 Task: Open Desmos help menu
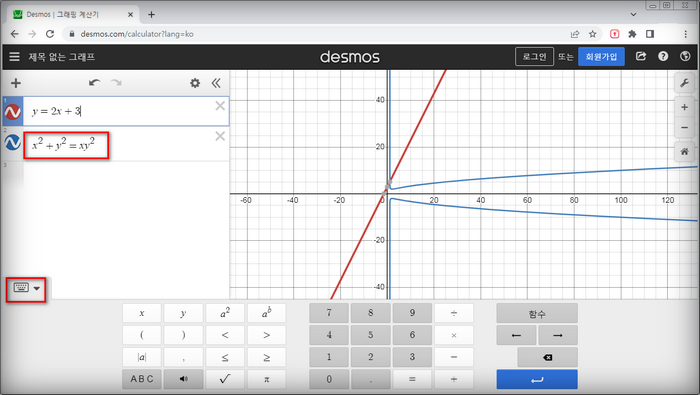click(663, 56)
